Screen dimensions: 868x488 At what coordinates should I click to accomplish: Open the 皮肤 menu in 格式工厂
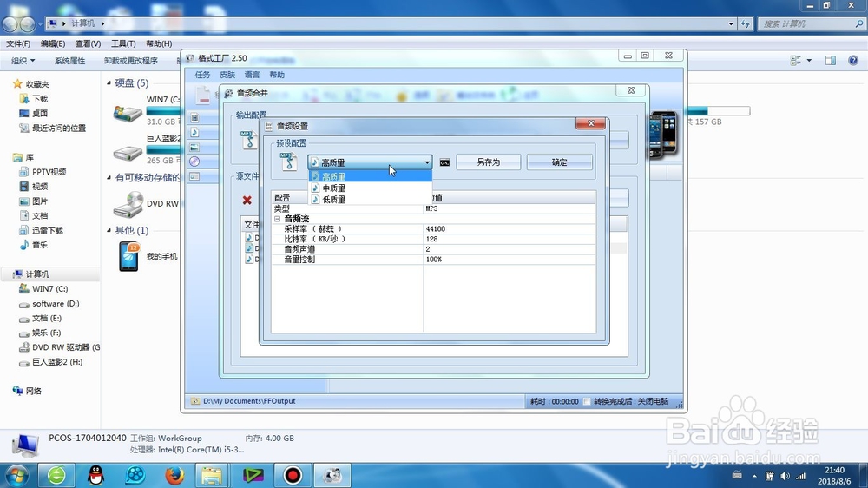coord(227,75)
